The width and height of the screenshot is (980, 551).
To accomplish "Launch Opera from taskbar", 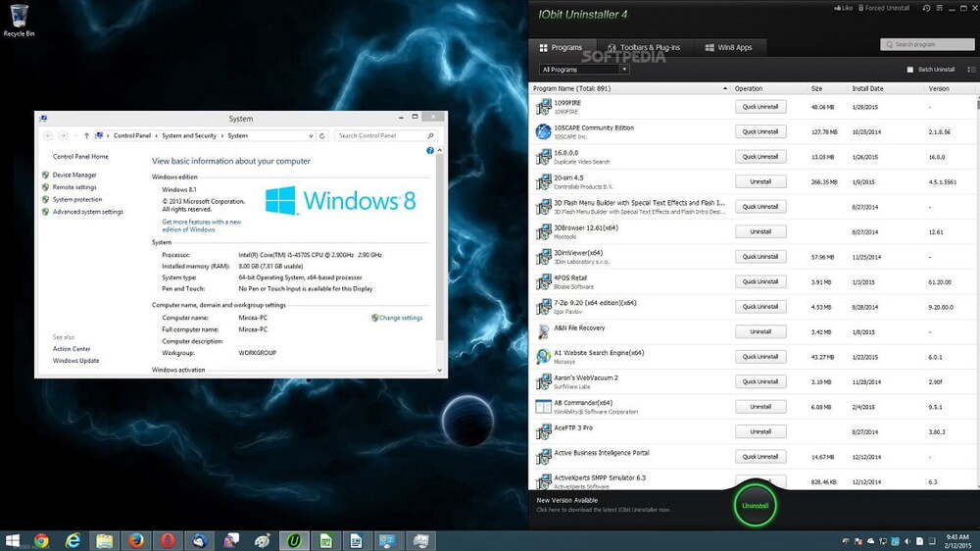I will pyautogui.click(x=168, y=541).
